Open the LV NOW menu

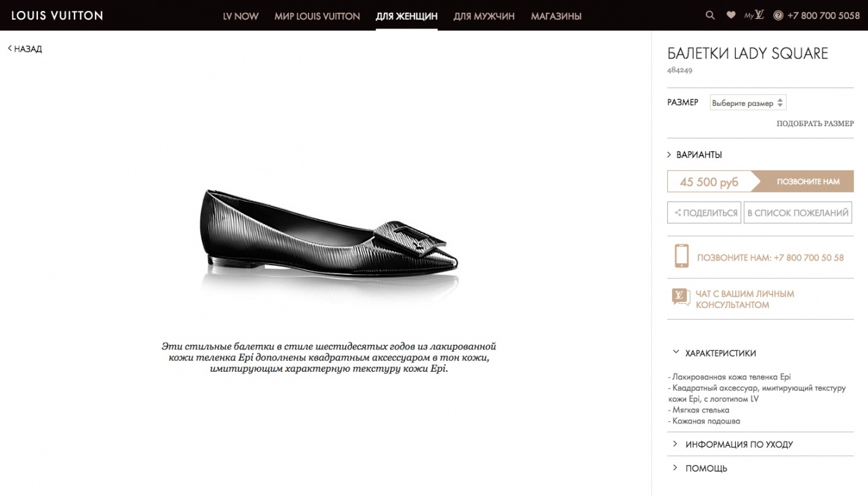[x=241, y=16]
